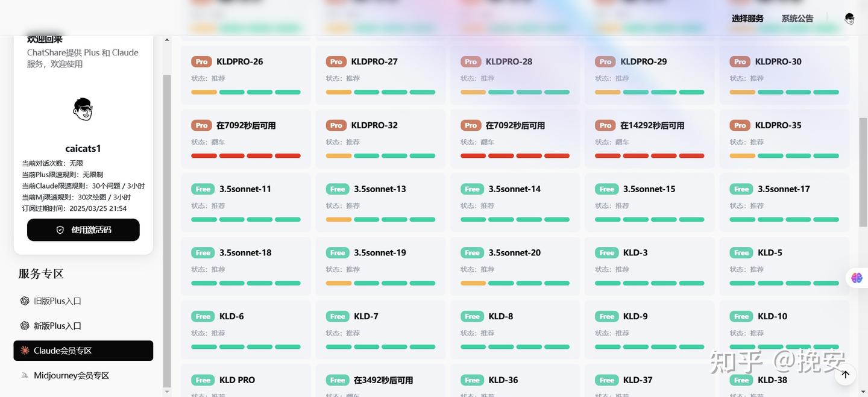The height and width of the screenshot is (397, 868).
Task: Click the Free badge on KLD-7
Action: pos(338,316)
